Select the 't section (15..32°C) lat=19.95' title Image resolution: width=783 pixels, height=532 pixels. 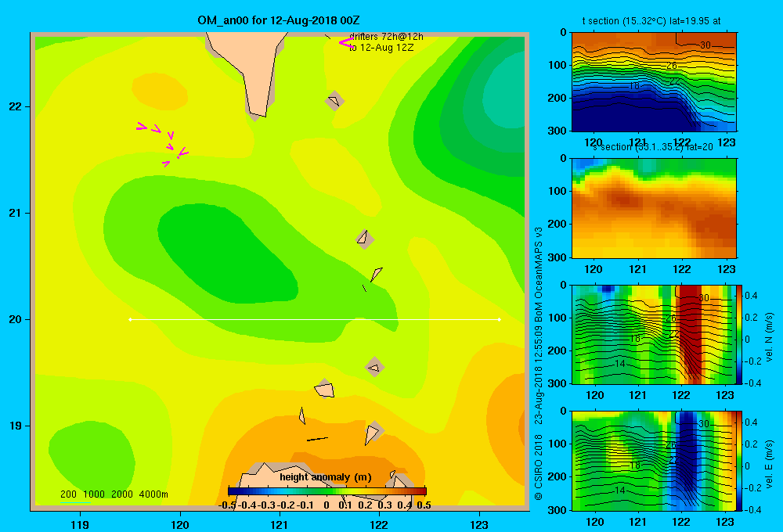(651, 21)
